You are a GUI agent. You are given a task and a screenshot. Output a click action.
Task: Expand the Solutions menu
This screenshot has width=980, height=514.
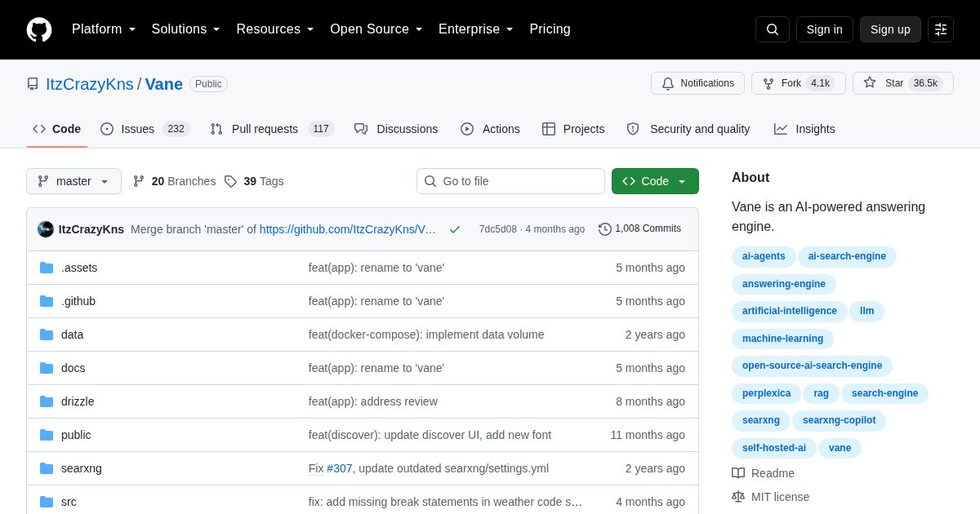point(186,29)
